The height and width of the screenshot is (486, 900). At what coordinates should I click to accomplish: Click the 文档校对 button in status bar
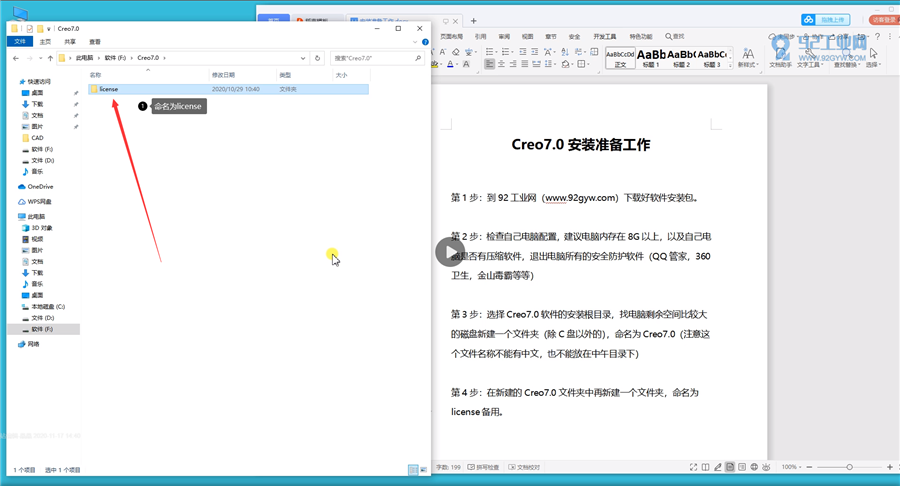524,467
